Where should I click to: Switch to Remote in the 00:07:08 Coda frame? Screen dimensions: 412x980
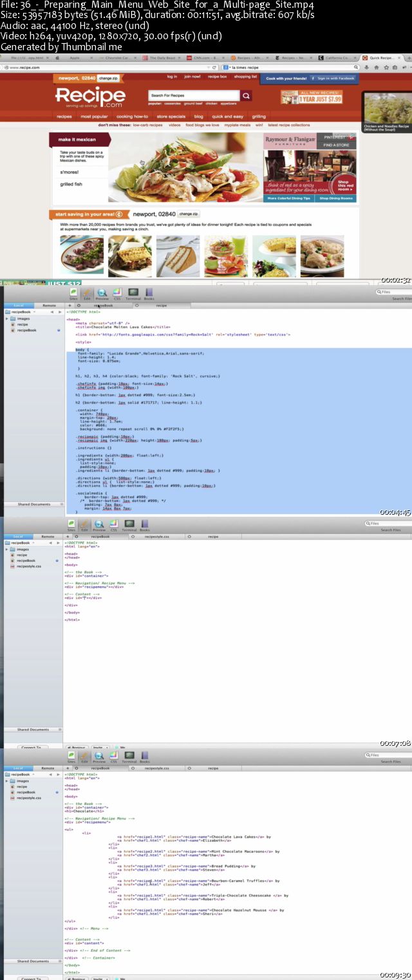pos(48,536)
